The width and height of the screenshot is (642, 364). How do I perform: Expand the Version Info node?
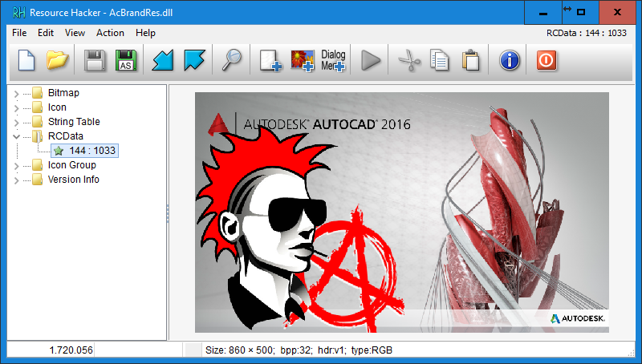coord(16,180)
